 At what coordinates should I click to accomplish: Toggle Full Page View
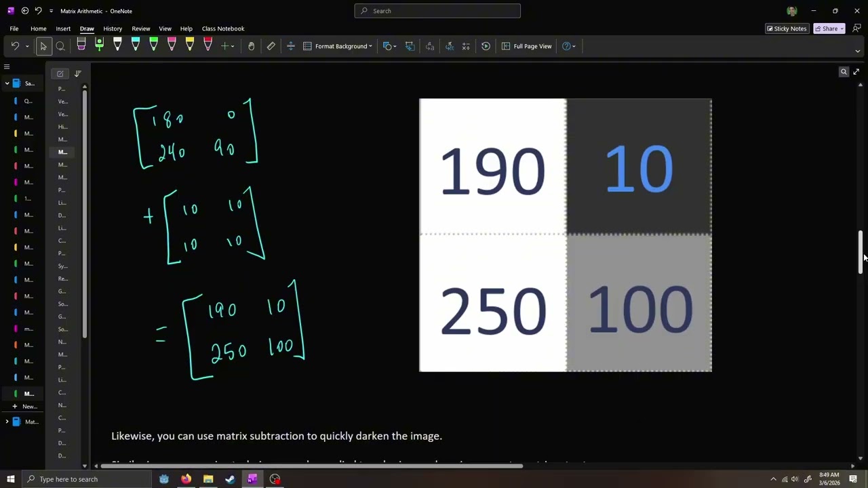tap(527, 46)
